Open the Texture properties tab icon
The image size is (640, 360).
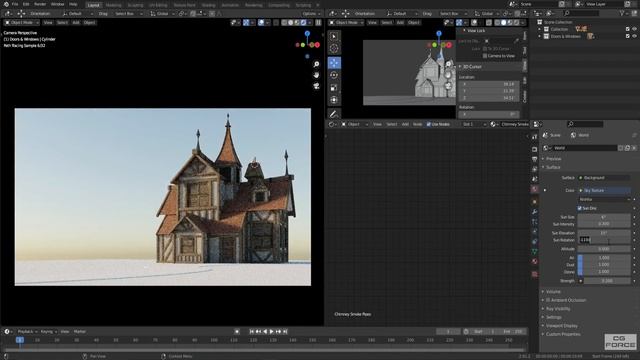tap(534, 274)
